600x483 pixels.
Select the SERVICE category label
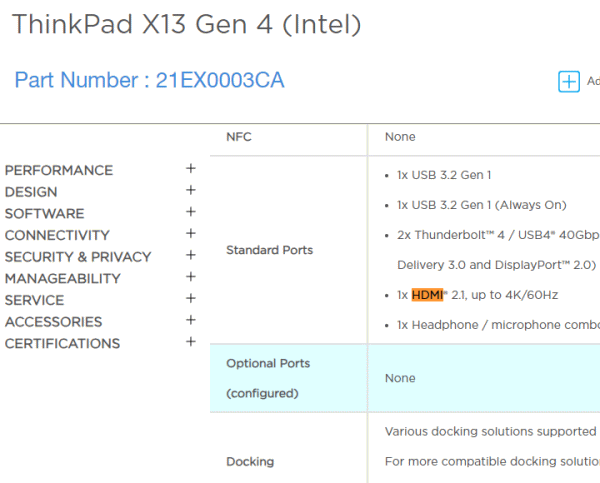coord(34,300)
